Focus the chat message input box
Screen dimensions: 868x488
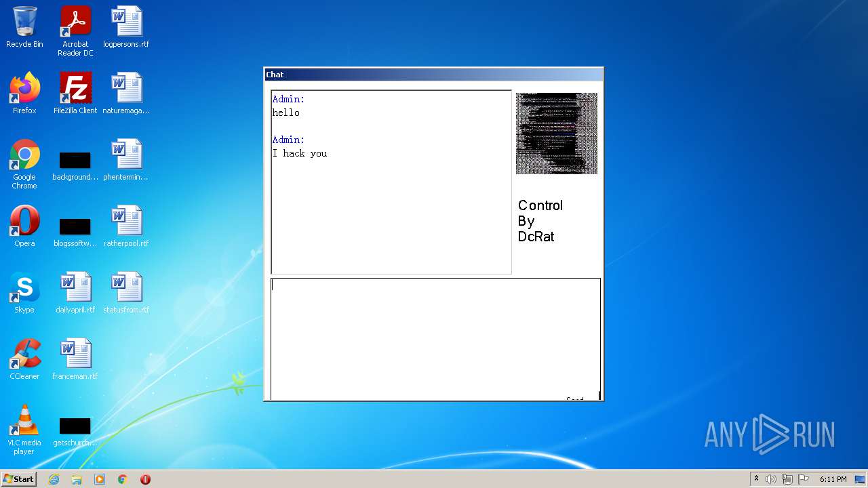(435, 339)
